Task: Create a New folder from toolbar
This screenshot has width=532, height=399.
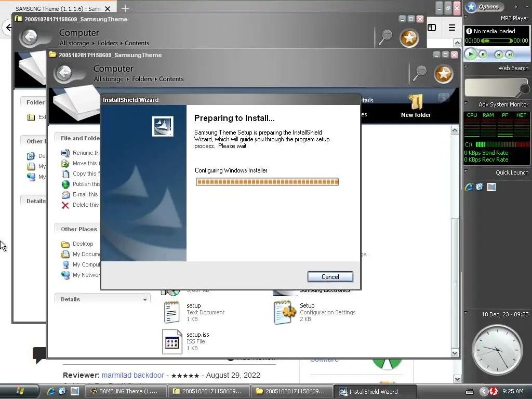Action: (416, 106)
